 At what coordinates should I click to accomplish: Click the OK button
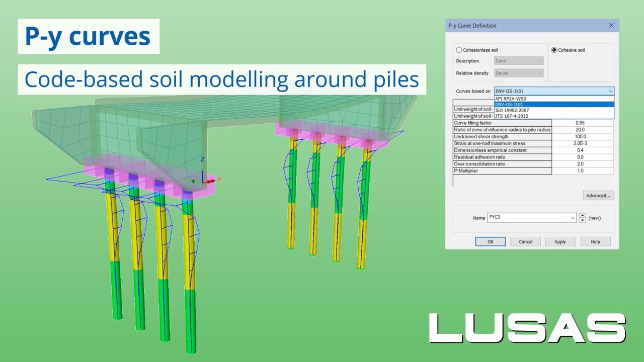coord(491,242)
